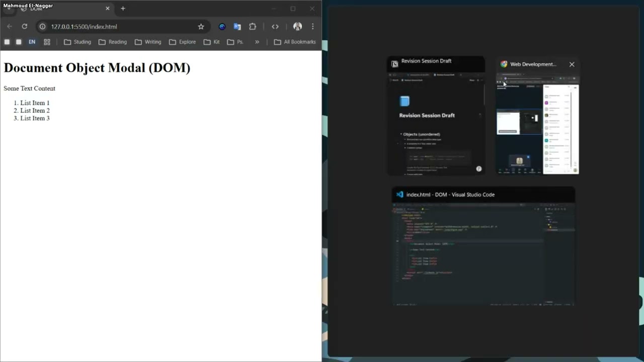
Task: Close the Web Development window from snap assist
Action: 572,64
